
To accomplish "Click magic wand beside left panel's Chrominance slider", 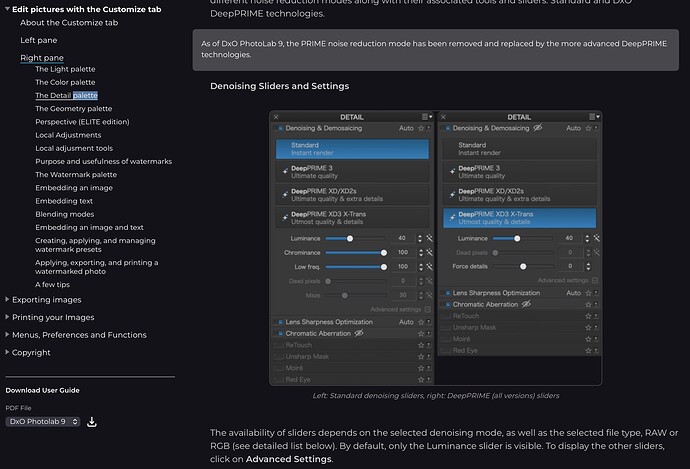I will coord(428,253).
